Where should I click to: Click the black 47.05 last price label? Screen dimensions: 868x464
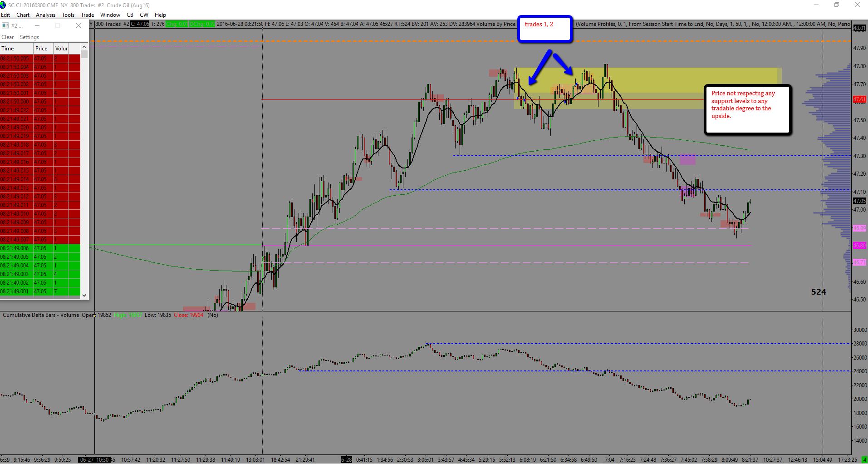tap(859, 201)
